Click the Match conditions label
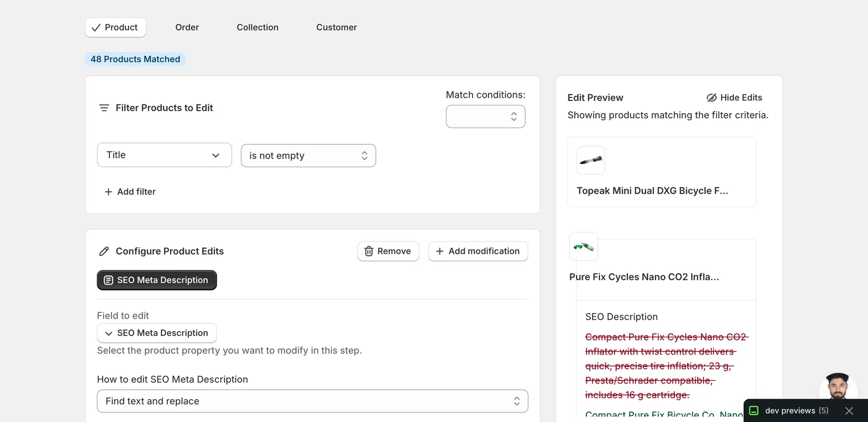Viewport: 868px width, 422px height. pos(486,95)
